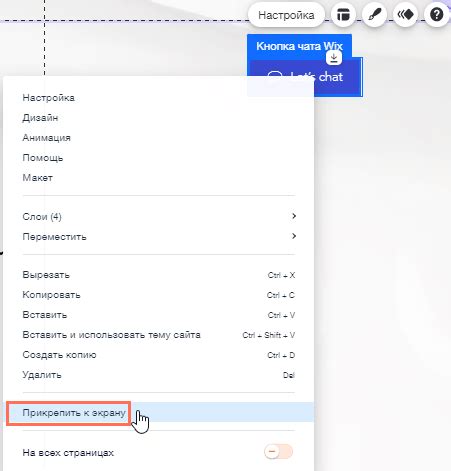
Task: Choose Настройка in the context menu
Action: [x=159, y=98]
